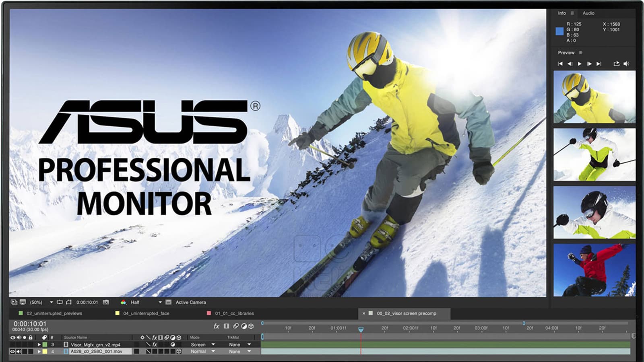Click the yellow label swatch on layer 4
Image resolution: width=644 pixels, height=362 pixels.
tap(45, 352)
